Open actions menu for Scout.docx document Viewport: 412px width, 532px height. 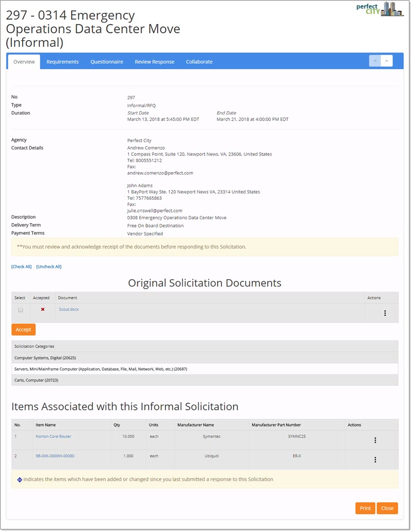point(385,313)
